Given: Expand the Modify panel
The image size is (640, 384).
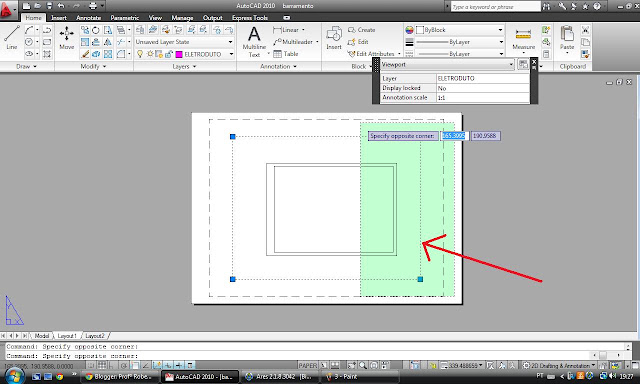Looking at the screenshot, I should 93,66.
